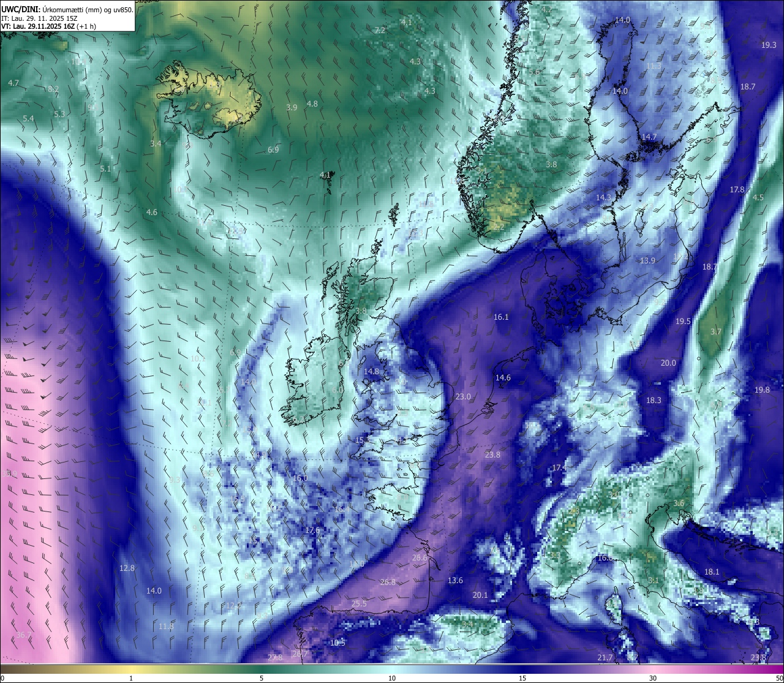Click the 4.2 value at the top of Norway
Screen dimensions: 784x683
tap(547, 10)
